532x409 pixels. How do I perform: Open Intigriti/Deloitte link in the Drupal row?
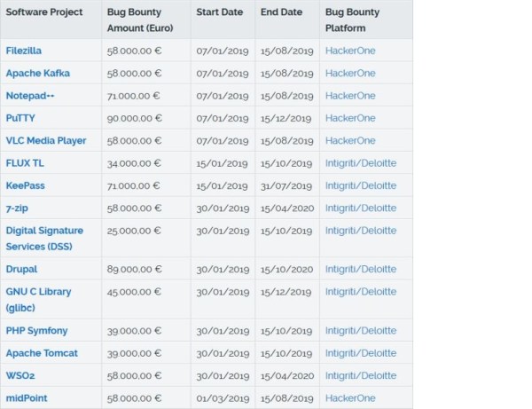tap(360, 269)
